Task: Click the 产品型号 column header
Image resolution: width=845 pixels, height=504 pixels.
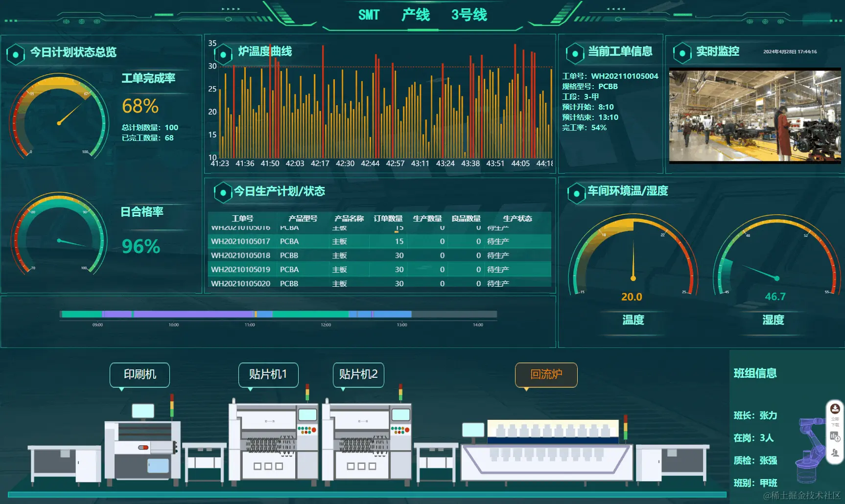Action: click(x=303, y=218)
